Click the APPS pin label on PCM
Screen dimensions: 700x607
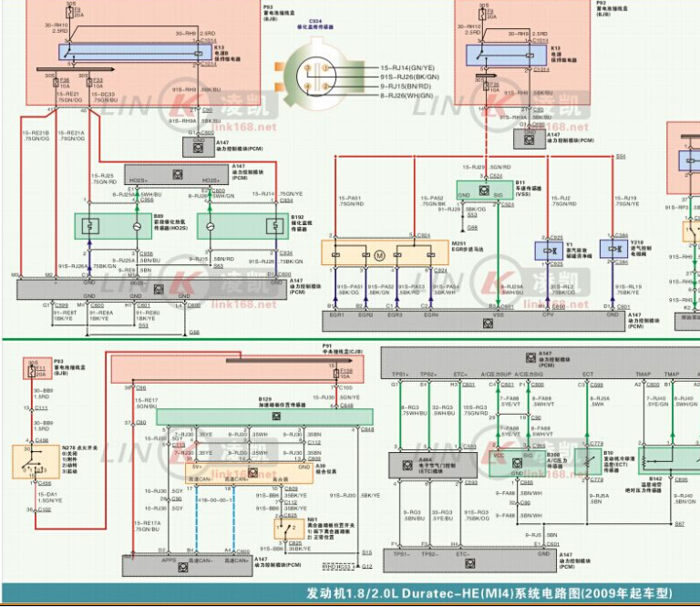point(169,561)
